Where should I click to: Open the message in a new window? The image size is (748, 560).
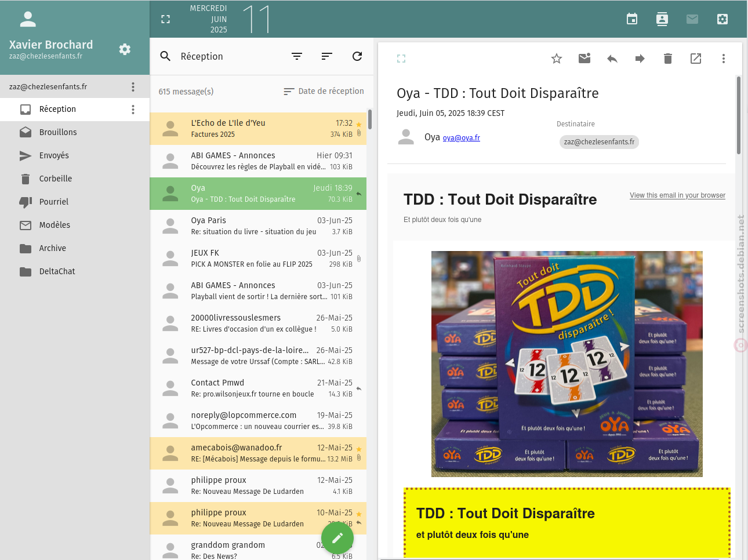696,59
